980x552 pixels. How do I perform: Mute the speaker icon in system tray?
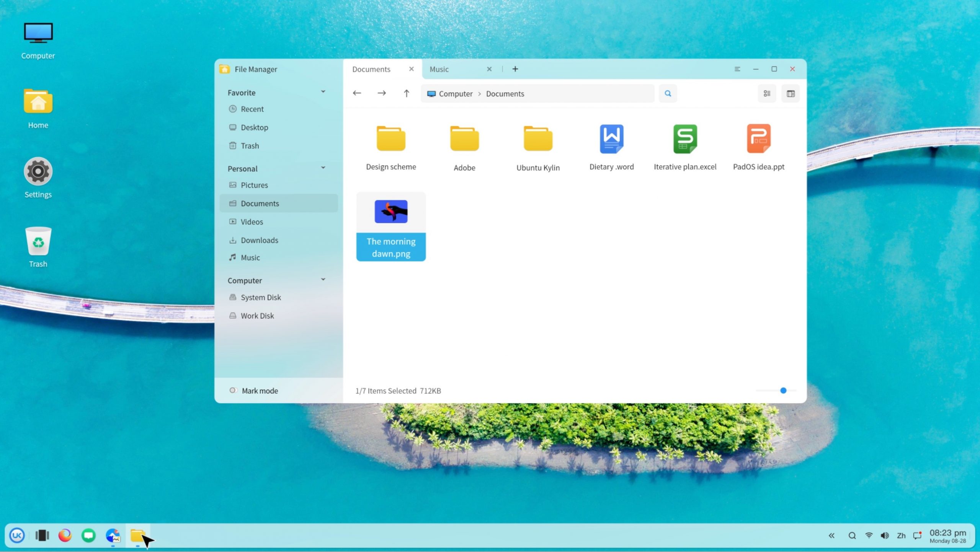pyautogui.click(x=885, y=535)
